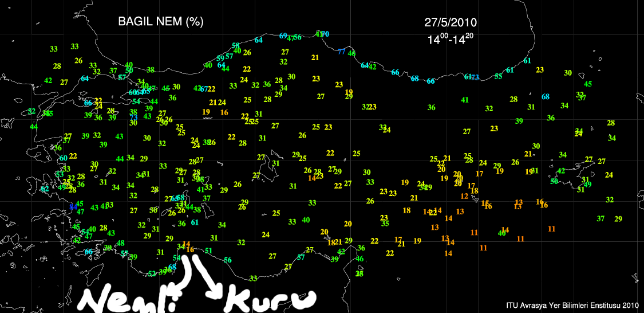Select the 47 between 69 and 56

[290, 38]
